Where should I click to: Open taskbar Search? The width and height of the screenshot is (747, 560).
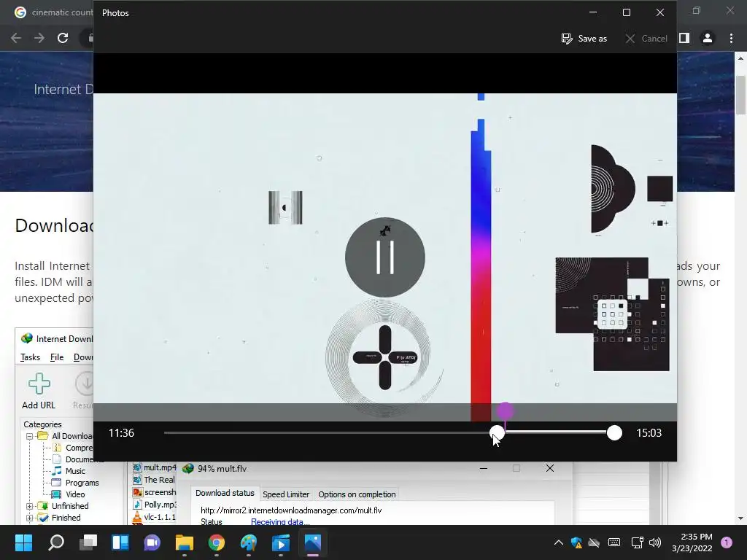pyautogui.click(x=56, y=542)
